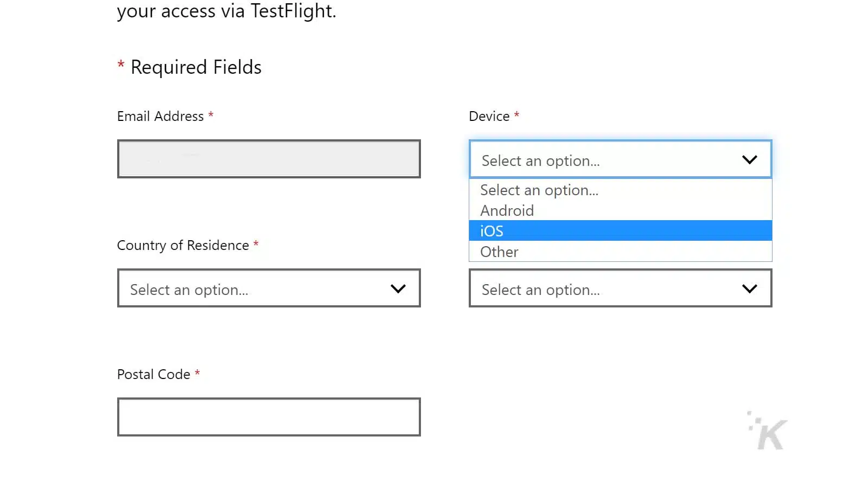Viewport: 868px width, 488px height.
Task: Click the Country of Residence label
Action: (183, 246)
